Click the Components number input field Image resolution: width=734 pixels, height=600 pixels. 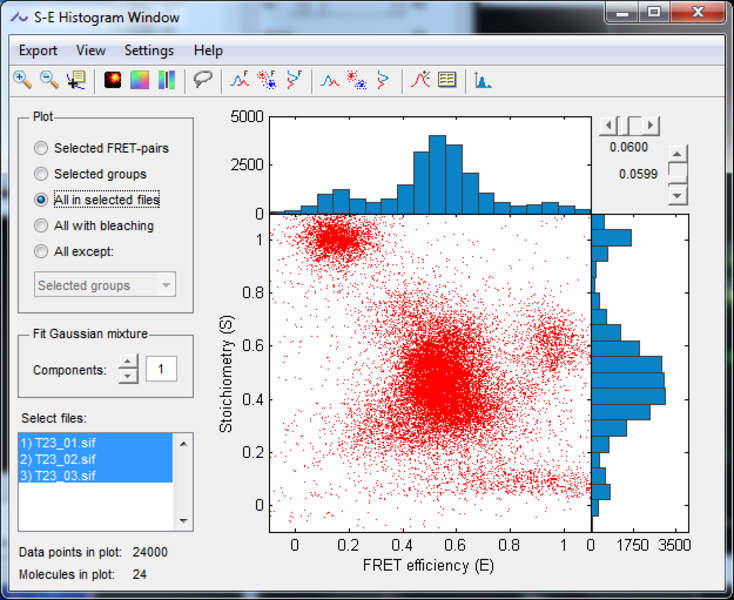(161, 370)
